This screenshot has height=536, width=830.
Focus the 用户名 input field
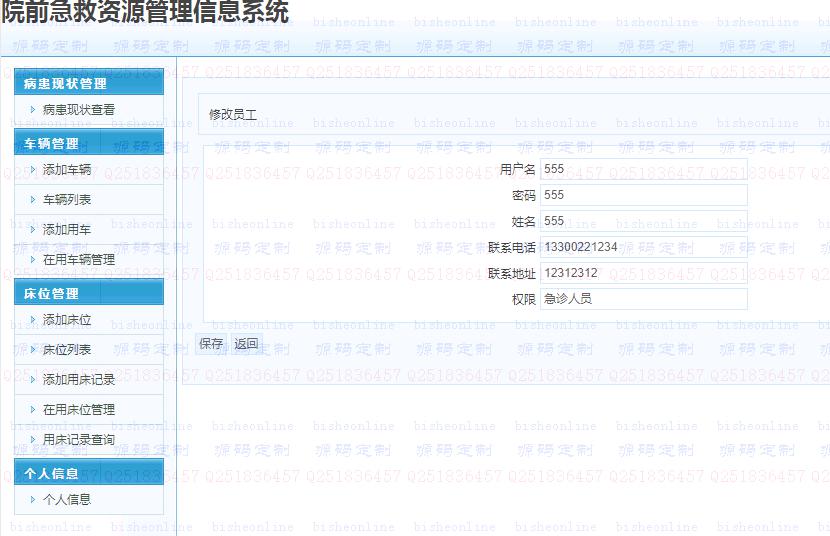(644, 169)
